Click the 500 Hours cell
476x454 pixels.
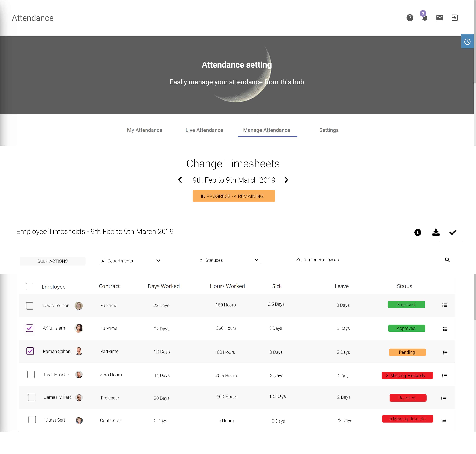pyautogui.click(x=227, y=397)
